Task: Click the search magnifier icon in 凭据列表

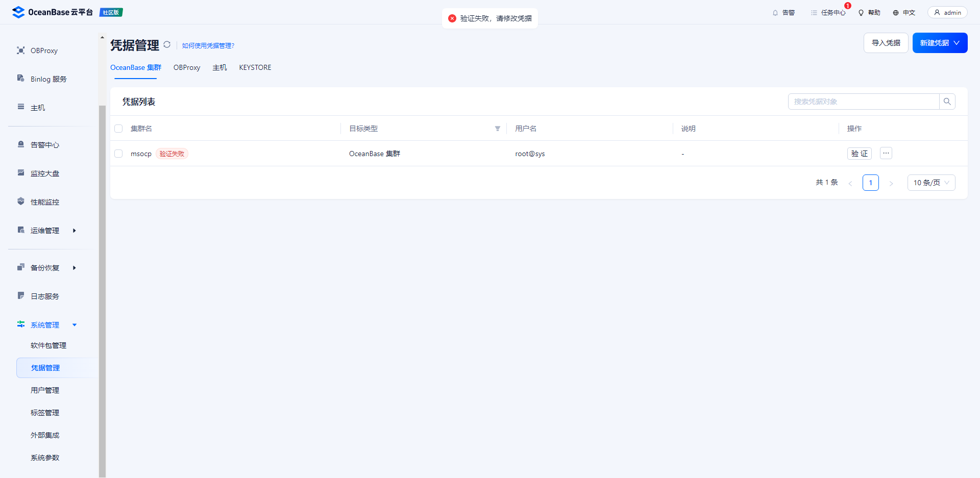Action: click(x=947, y=102)
